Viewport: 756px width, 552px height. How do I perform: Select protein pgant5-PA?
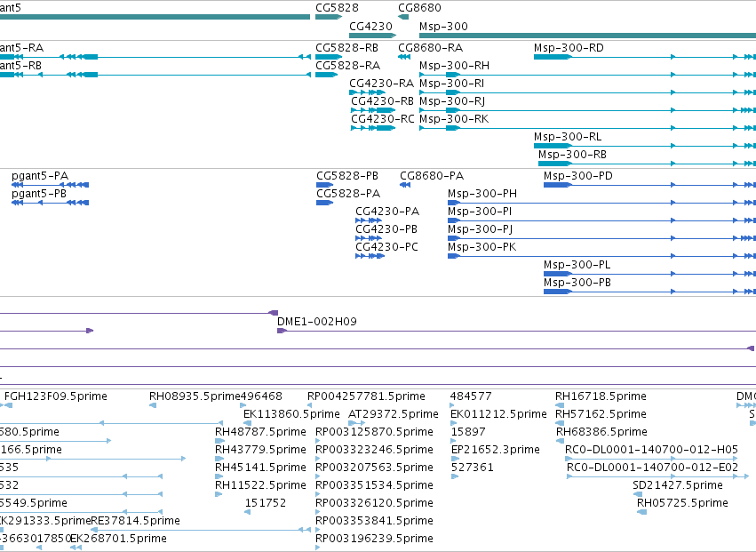pyautogui.click(x=40, y=176)
